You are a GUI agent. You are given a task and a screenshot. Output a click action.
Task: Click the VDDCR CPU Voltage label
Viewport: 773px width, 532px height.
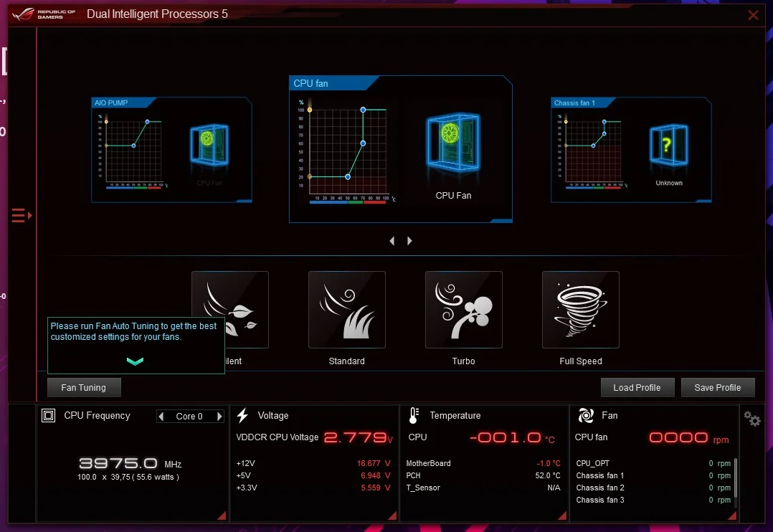coord(277,437)
